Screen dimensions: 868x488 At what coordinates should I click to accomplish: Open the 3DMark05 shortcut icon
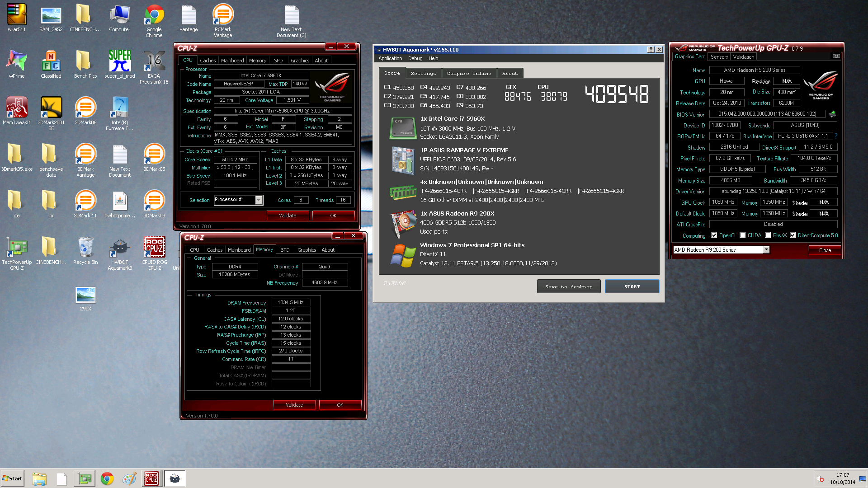pos(154,157)
